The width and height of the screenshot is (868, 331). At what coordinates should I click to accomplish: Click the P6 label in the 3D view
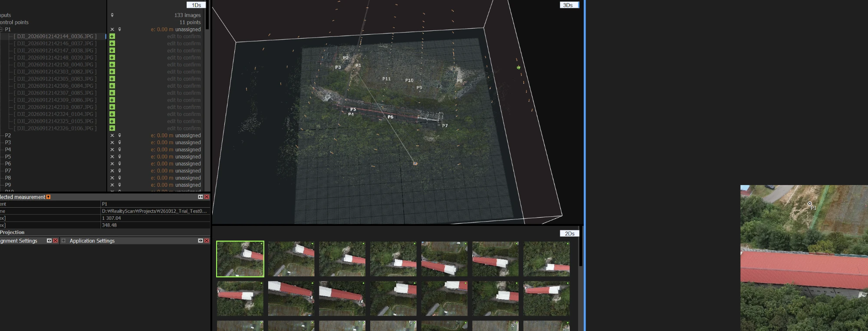(x=390, y=117)
